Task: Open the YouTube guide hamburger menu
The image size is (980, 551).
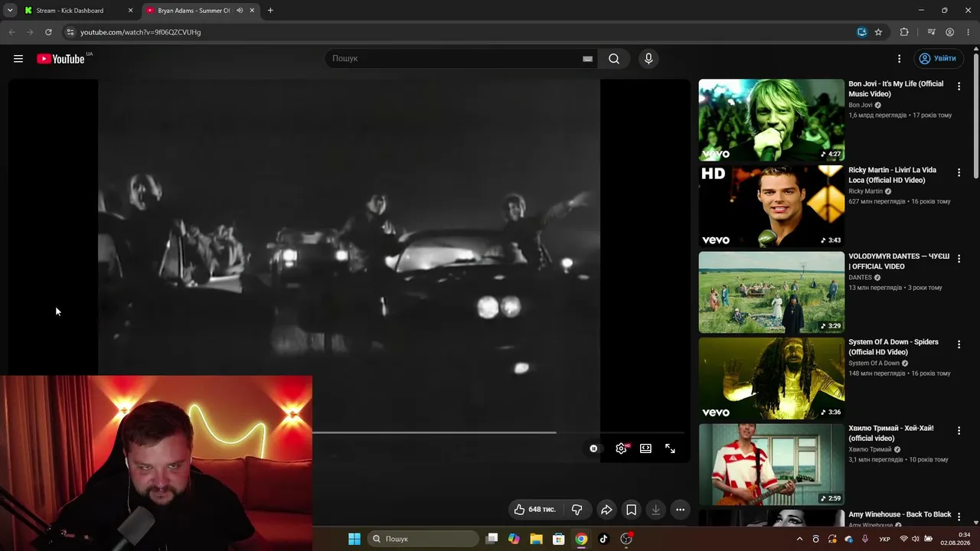Action: click(x=18, y=59)
